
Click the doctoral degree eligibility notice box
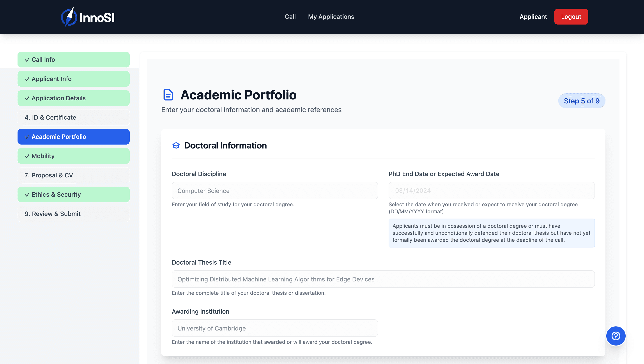coord(492,233)
